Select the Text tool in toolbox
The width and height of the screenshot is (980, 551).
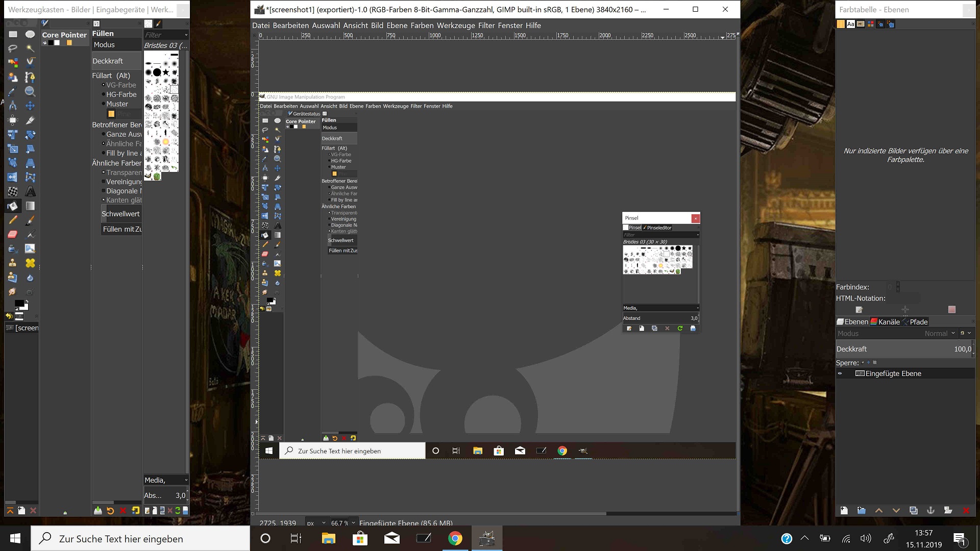(30, 192)
